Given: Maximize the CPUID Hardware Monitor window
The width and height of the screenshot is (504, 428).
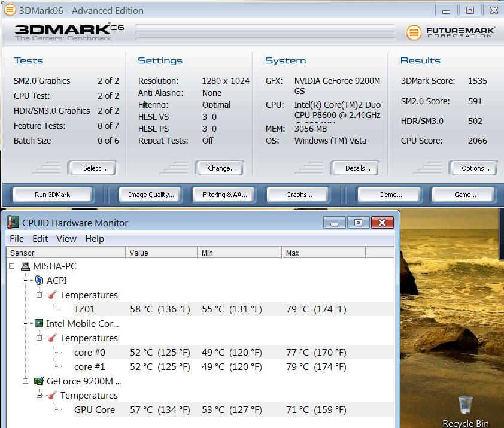Looking at the screenshot, I should pyautogui.click(x=358, y=223).
